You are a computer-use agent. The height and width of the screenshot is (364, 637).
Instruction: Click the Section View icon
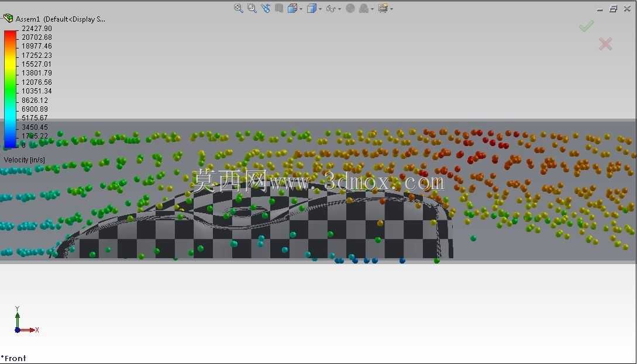278,8
